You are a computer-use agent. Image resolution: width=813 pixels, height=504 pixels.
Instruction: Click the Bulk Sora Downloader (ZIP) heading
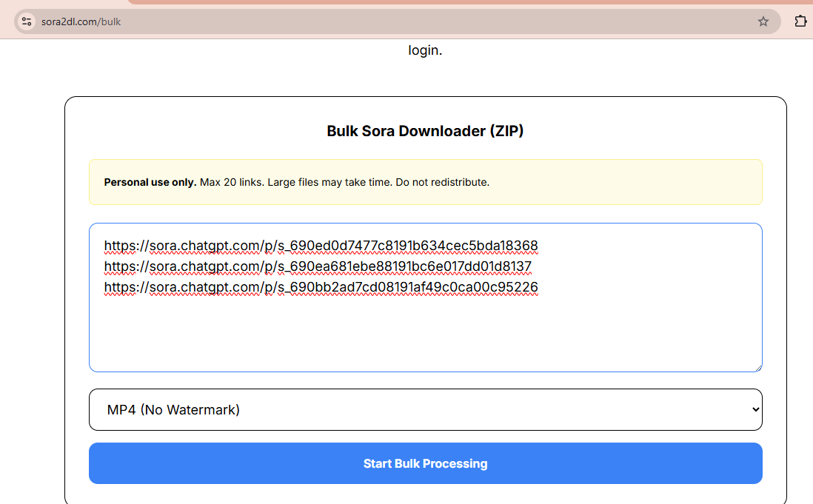(425, 130)
